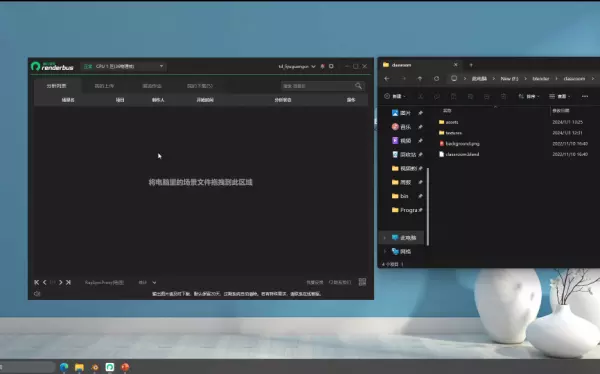Click the speaker announcement icon at bottom left
The width and height of the screenshot is (600, 374).
point(37,294)
